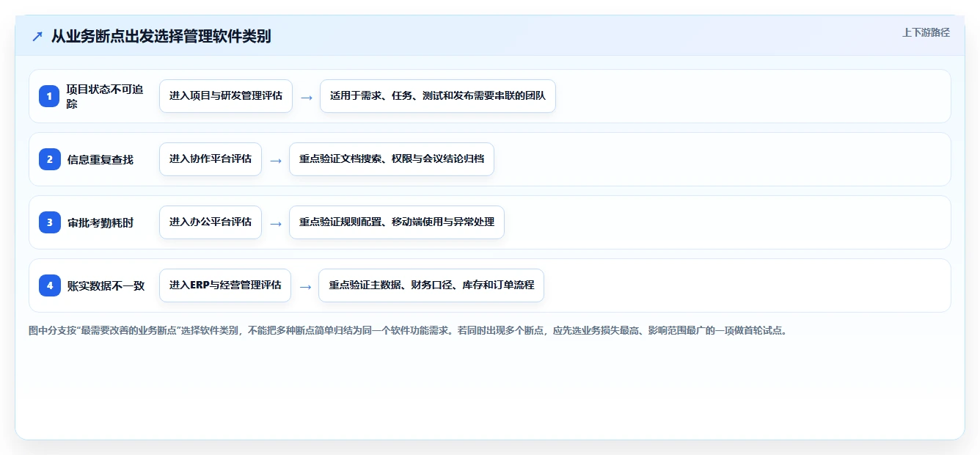Click the diagonal arrow icon beside the title
Screen dimensions: 980x455
click(x=37, y=37)
